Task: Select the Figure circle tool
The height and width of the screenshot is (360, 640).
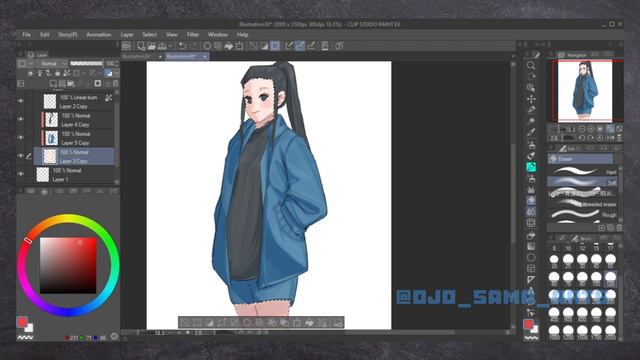Action: 531,257
